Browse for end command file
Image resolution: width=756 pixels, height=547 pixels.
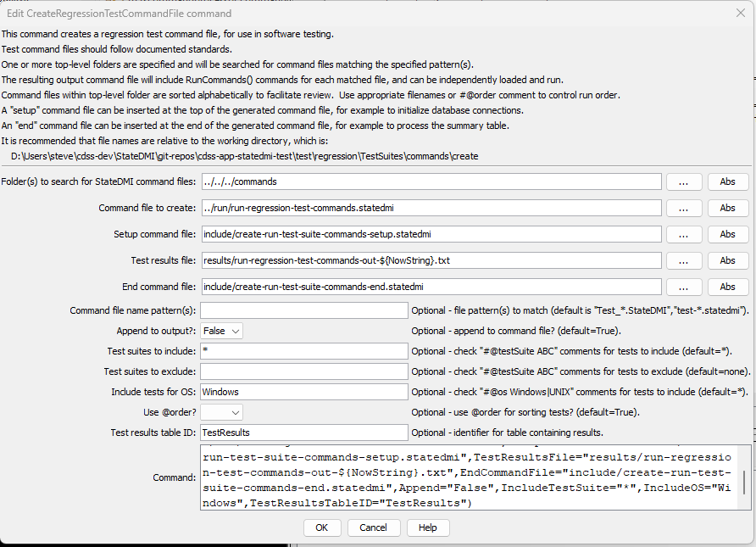(x=684, y=287)
